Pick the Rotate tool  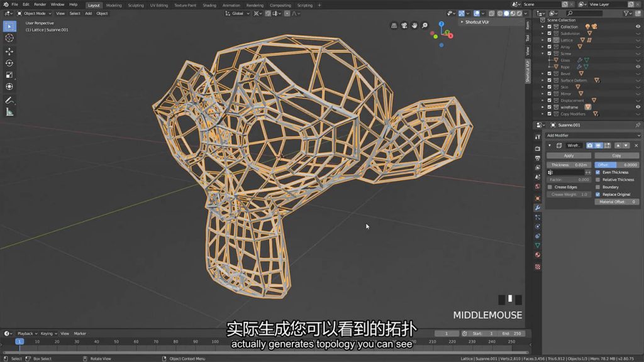[9, 63]
